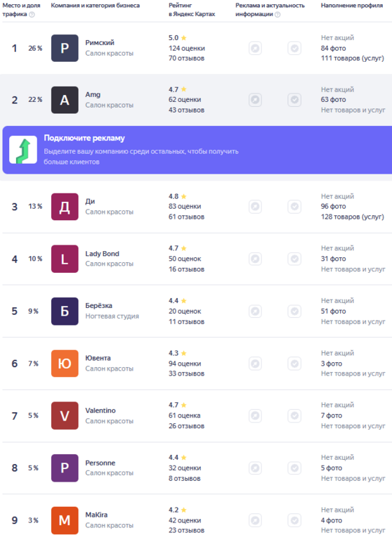This screenshot has width=392, height=540.
Task: Click the Ди avatar icon
Action: 65,207
